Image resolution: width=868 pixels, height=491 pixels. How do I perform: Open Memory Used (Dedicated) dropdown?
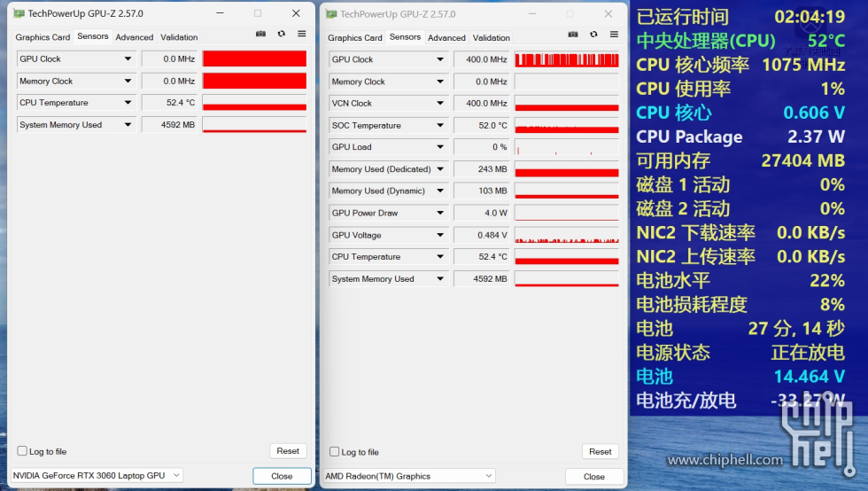[440, 169]
